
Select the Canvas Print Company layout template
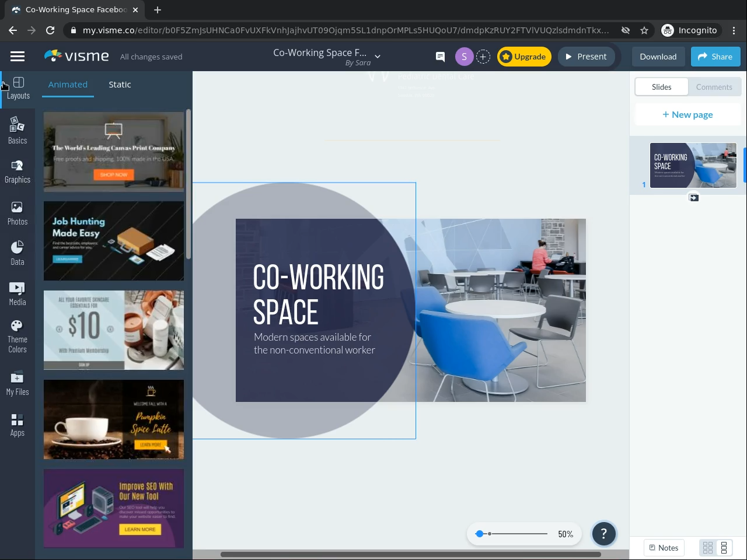(x=114, y=152)
